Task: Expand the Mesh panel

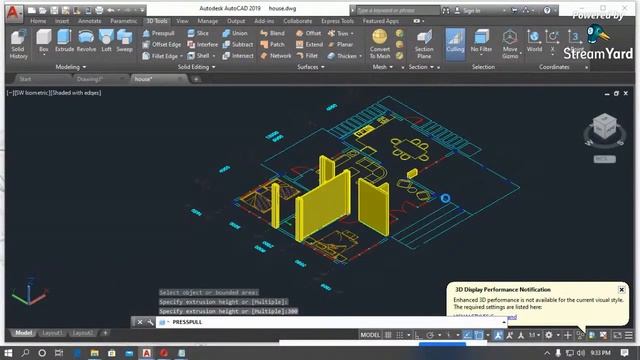Action: [383, 67]
